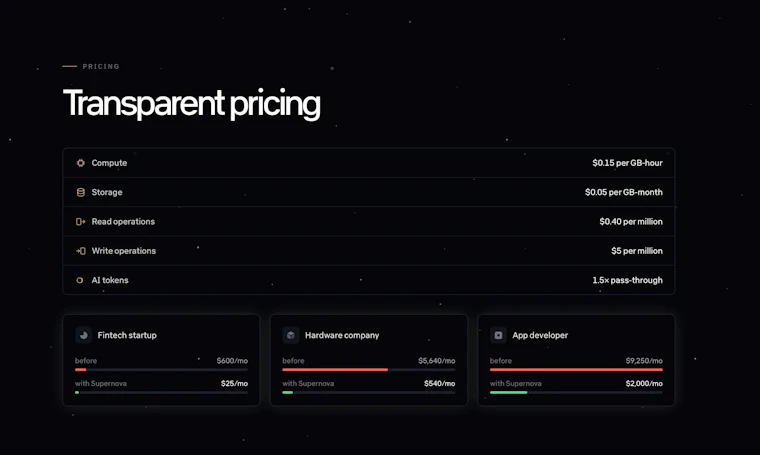Click the Read operations row label

point(123,221)
